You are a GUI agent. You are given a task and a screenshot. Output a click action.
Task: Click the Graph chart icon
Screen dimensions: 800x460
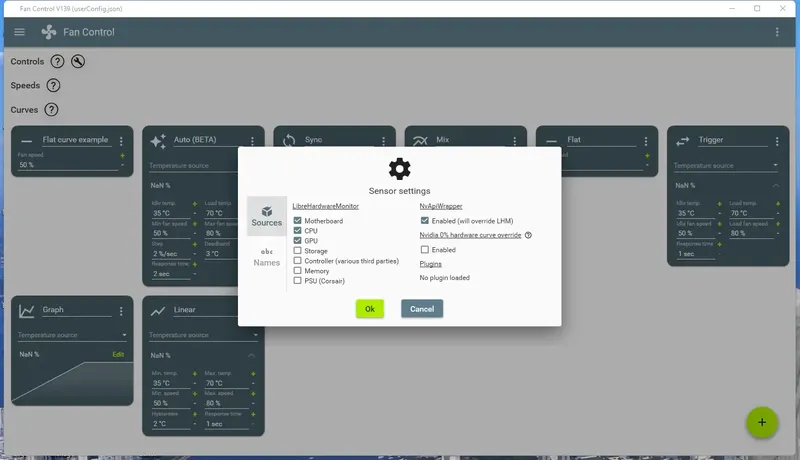coord(27,311)
